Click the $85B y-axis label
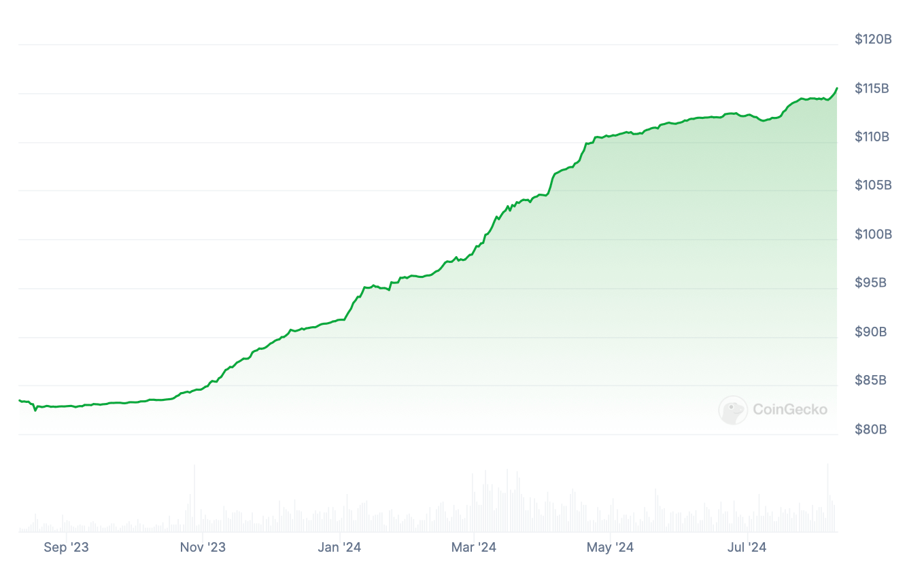 pyautogui.click(x=870, y=381)
